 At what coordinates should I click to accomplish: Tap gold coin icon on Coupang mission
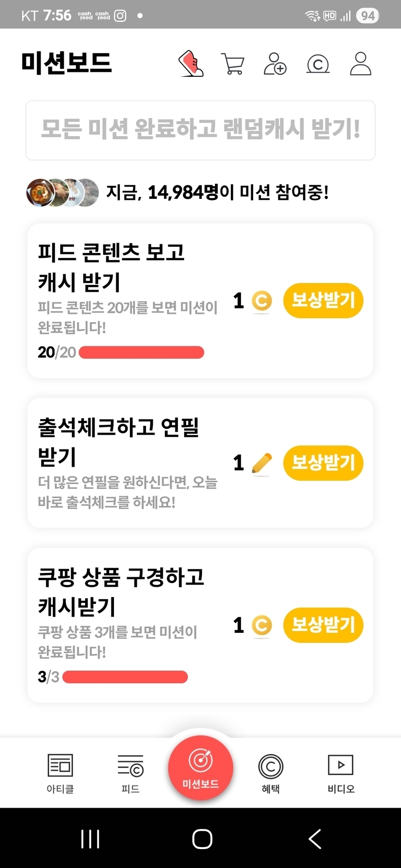click(262, 626)
